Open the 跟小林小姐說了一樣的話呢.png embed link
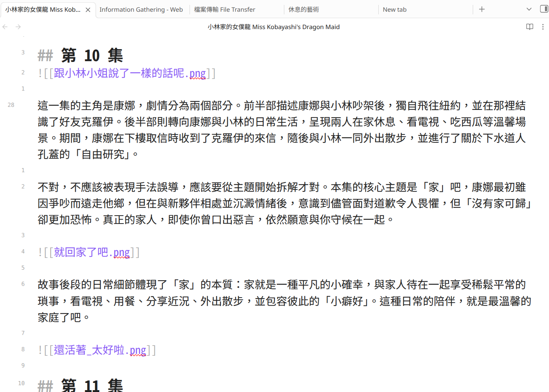 point(130,73)
